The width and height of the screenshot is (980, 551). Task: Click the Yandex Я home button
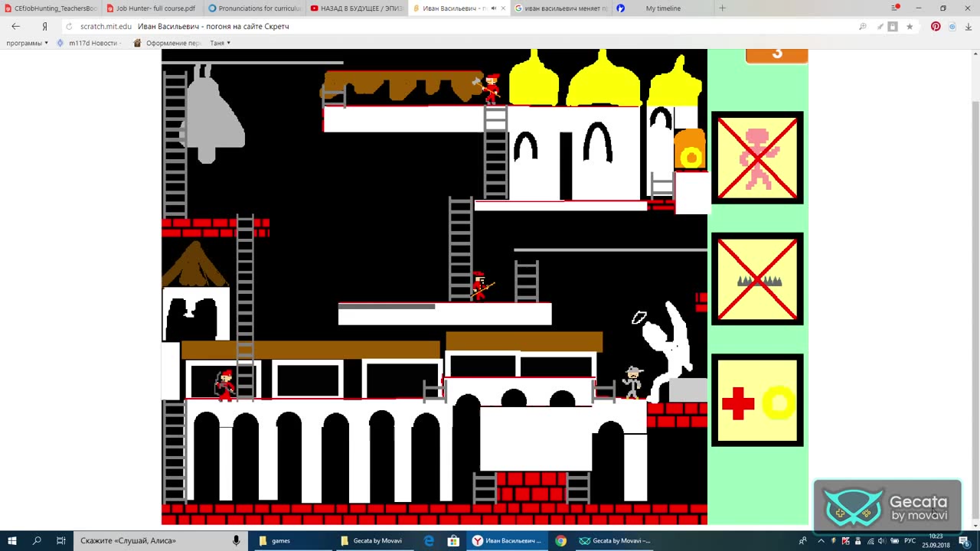coord(44,26)
